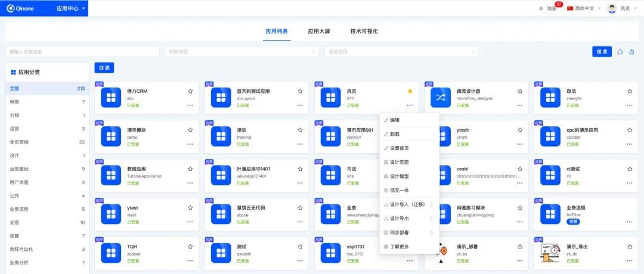Click the 测试 app icon
Screen dimensions: 644x274
pyautogui.click(x=221, y=254)
